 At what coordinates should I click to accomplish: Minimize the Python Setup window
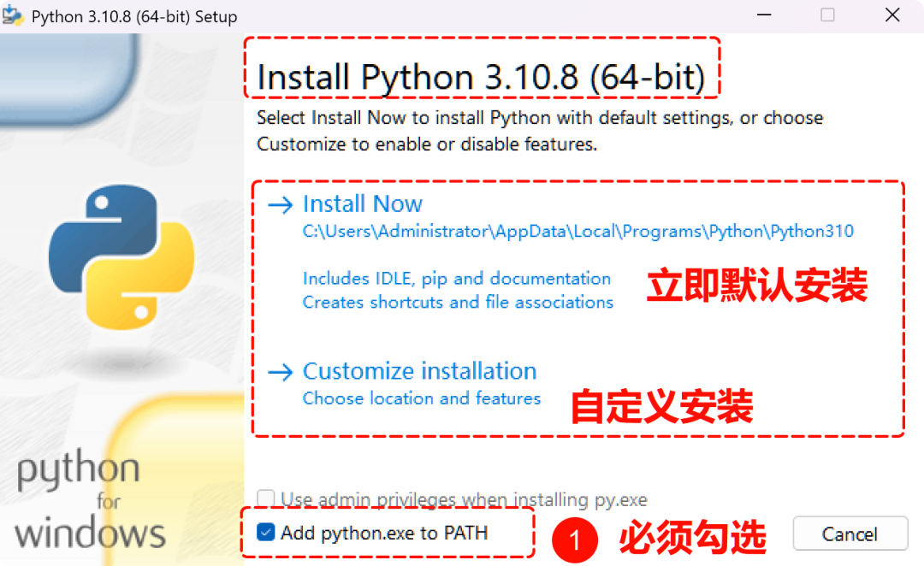click(764, 15)
